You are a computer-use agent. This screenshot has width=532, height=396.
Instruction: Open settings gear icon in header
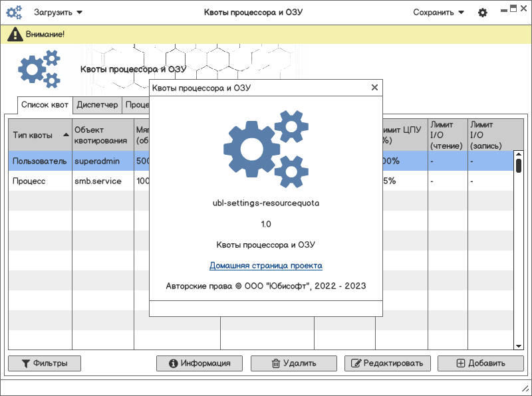pyautogui.click(x=483, y=13)
